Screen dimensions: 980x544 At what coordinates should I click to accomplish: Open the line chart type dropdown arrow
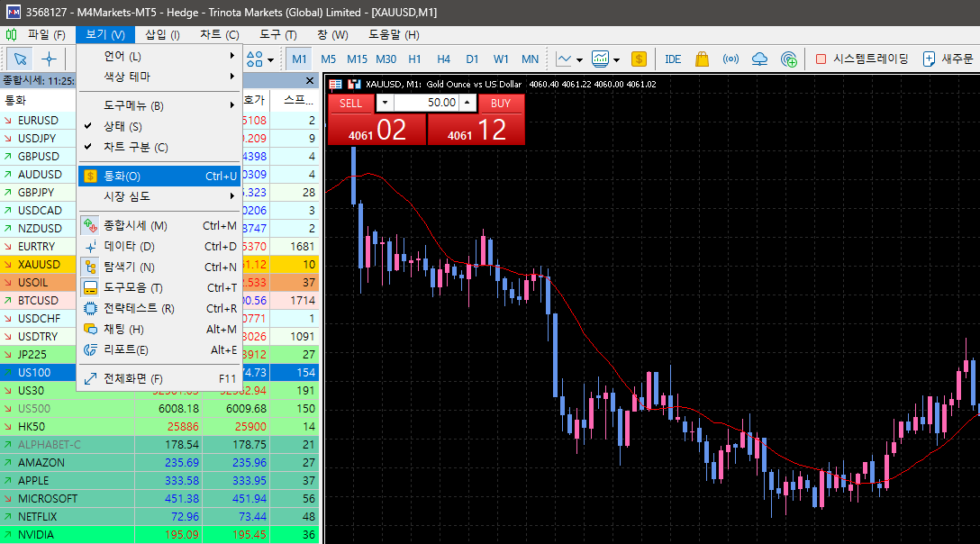click(x=579, y=60)
